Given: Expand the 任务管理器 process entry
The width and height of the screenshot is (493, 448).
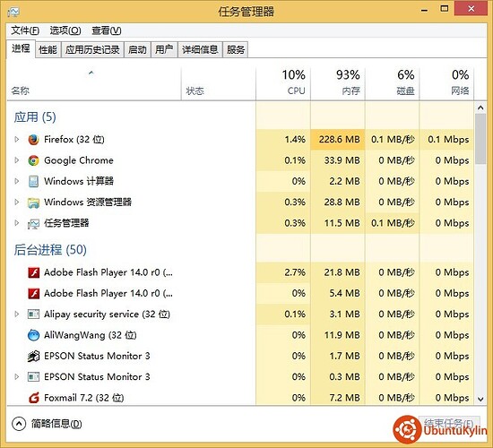Looking at the screenshot, I should [17, 223].
